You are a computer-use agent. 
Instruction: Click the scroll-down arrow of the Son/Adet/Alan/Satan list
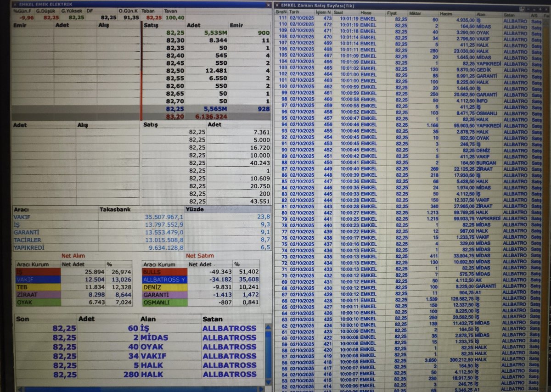(x=268, y=382)
